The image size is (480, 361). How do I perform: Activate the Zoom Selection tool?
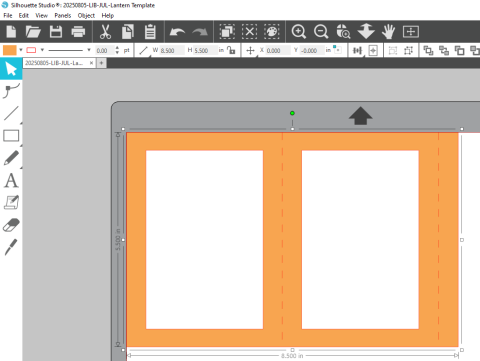pyautogui.click(x=343, y=32)
